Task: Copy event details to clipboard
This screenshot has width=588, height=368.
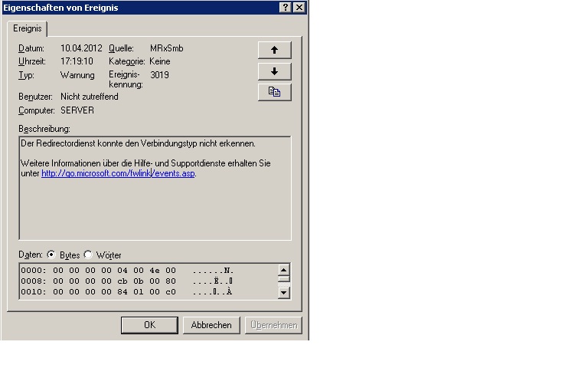Action: point(275,92)
